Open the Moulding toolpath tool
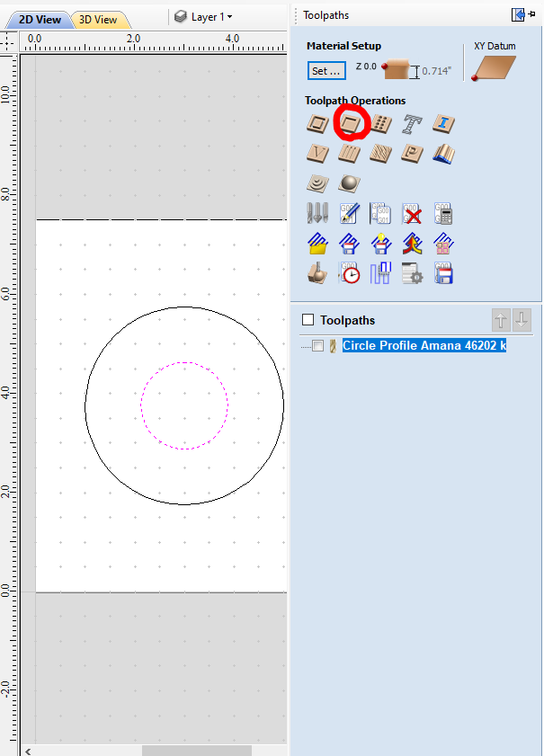 443,154
